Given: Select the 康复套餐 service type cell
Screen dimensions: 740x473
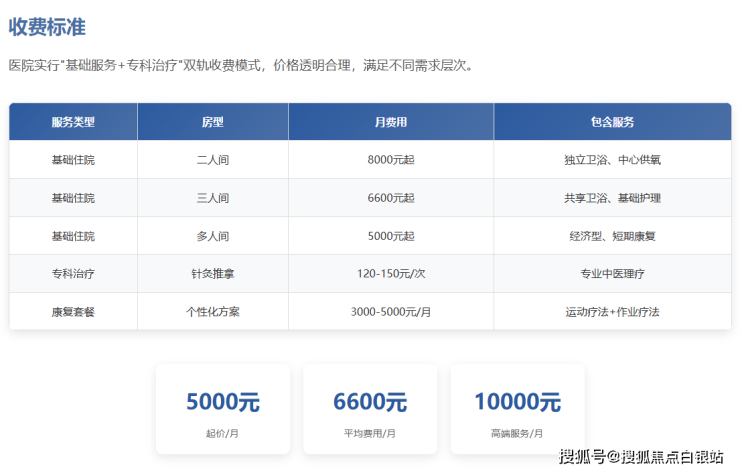Looking at the screenshot, I should coord(73,311).
